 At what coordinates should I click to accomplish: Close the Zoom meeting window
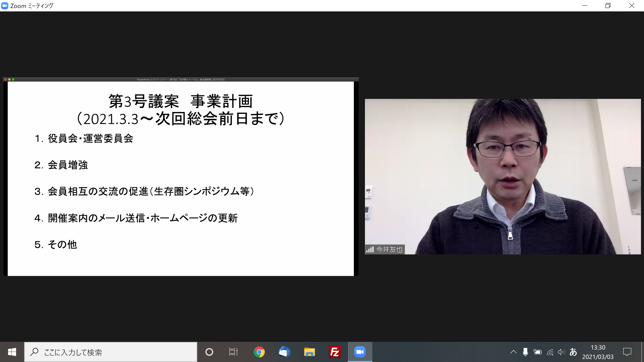tap(632, 6)
